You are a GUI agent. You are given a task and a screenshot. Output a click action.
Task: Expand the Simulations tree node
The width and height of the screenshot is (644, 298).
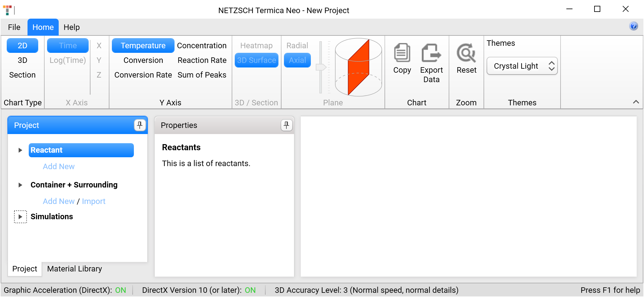coord(20,217)
